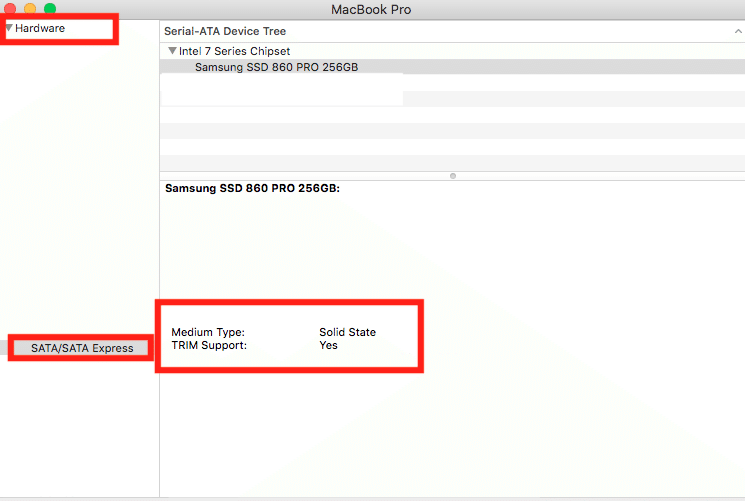Click the TRIM Support label
The image size is (745, 501).
coord(209,346)
